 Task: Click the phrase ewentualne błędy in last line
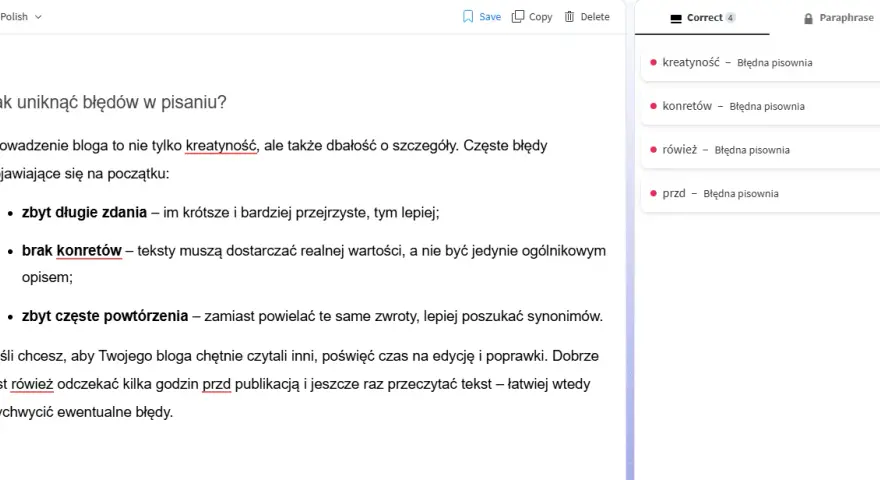click(x=114, y=412)
